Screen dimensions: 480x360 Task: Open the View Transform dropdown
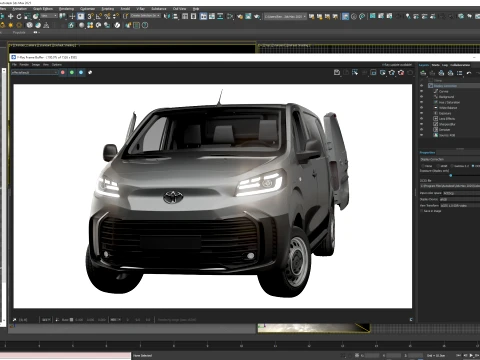[x=460, y=206]
